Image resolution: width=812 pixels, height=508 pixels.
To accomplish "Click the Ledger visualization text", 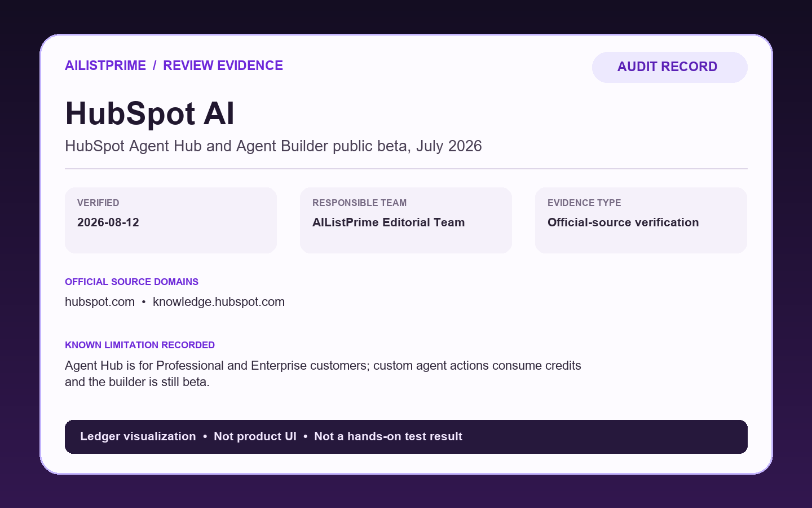I will pos(138,436).
